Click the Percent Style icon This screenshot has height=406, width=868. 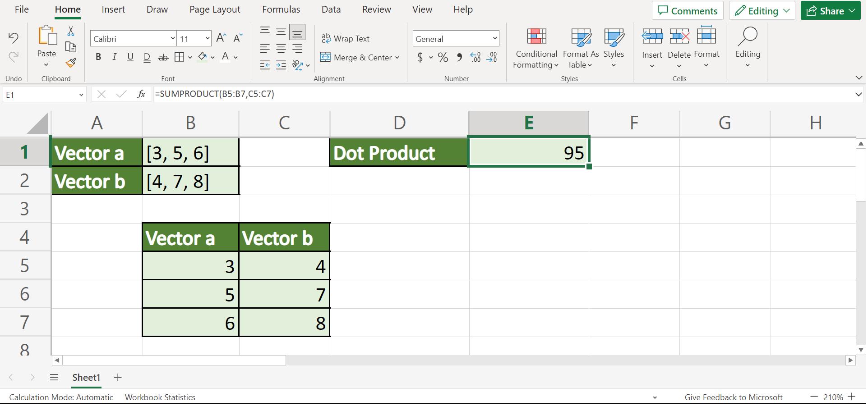point(443,57)
